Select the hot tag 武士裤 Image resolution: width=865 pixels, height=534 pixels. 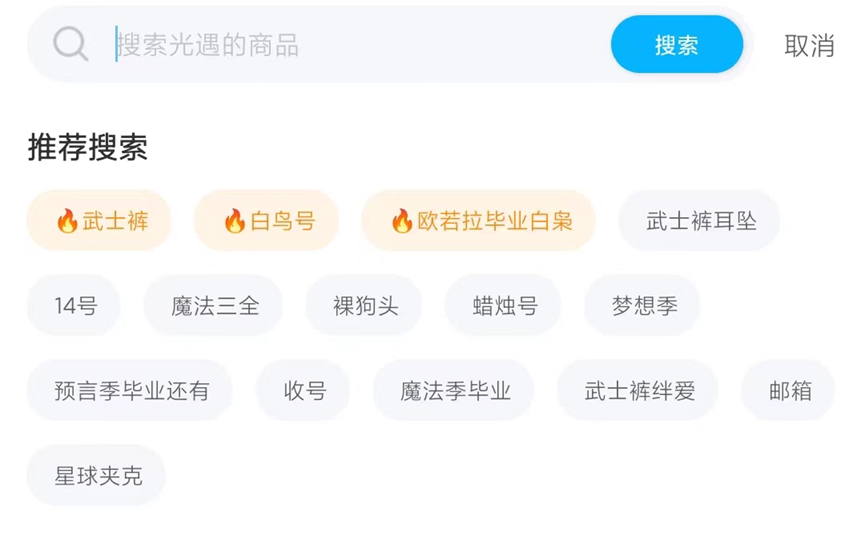click(100, 221)
